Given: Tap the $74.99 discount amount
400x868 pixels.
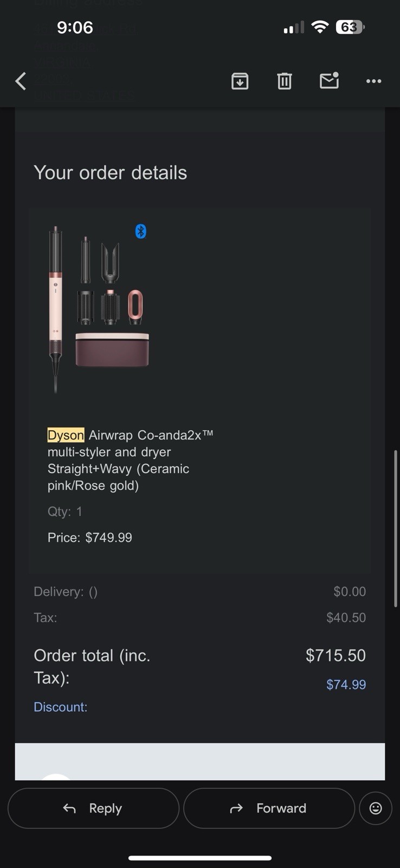Looking at the screenshot, I should pos(346,685).
